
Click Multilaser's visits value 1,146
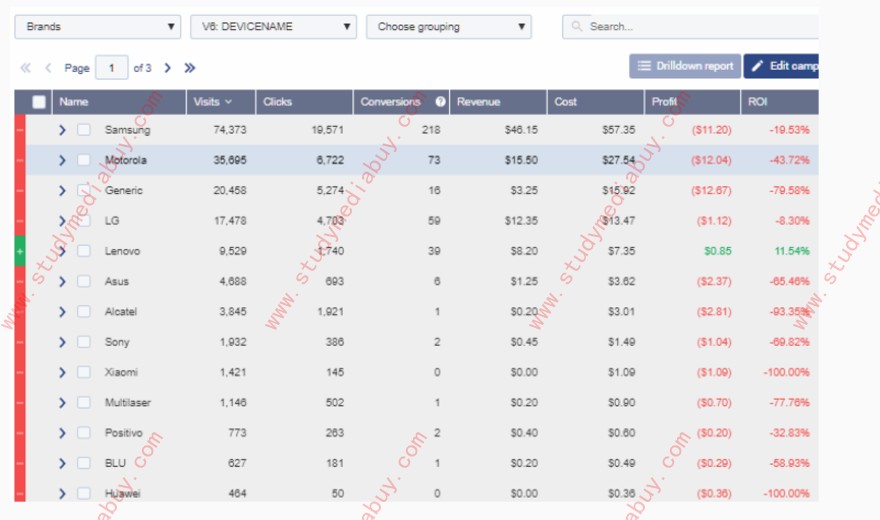[x=233, y=402]
